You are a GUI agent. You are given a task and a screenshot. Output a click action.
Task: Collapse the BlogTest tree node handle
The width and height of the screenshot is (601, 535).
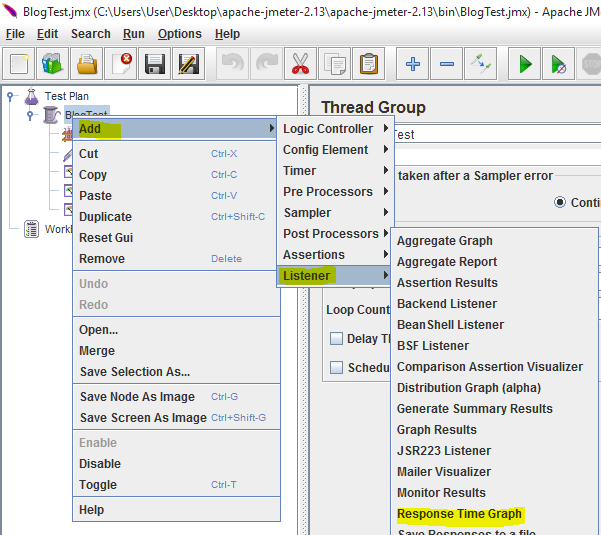(x=30, y=115)
